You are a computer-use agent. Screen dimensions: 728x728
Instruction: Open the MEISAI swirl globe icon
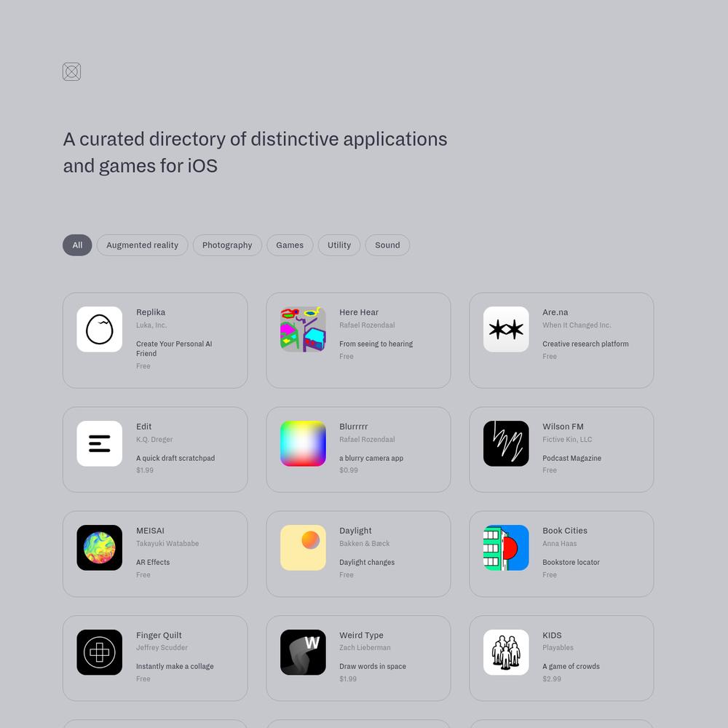[99, 547]
